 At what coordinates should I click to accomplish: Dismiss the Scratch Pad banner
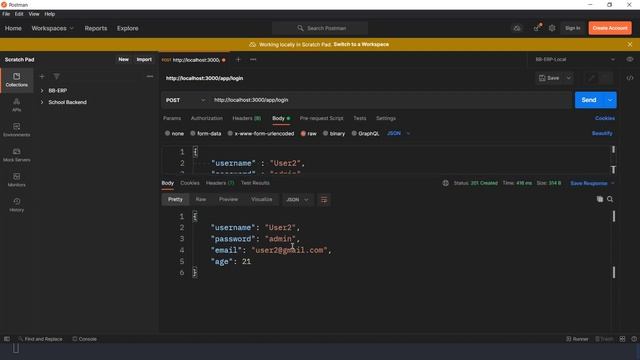630,44
